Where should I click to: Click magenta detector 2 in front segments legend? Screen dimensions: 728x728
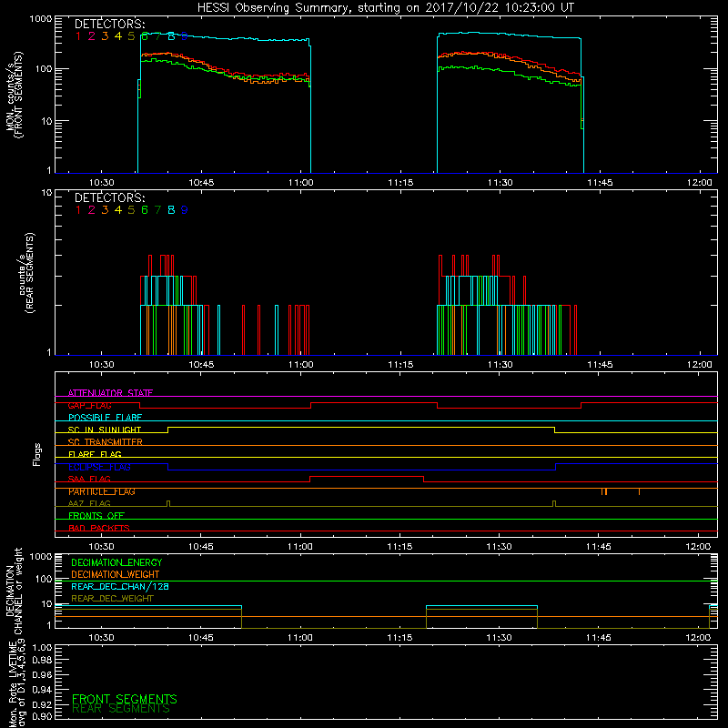(x=92, y=36)
